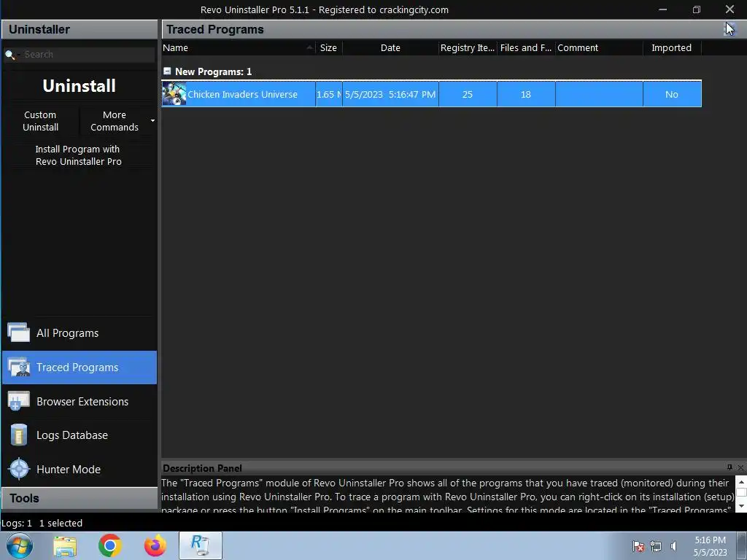Click the date 5/5/2023 5:16:47 PM cell

[x=390, y=94]
